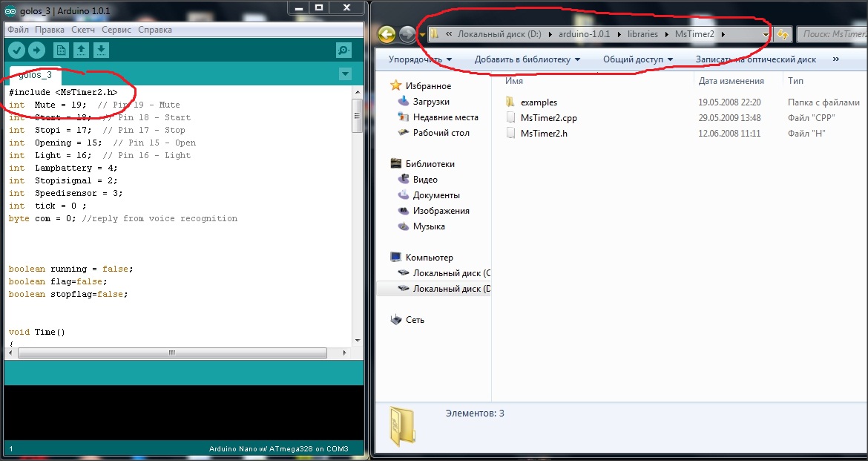868x461 pixels.
Task: Expand the Общий доступ dropdown
Action: pyautogui.click(x=637, y=59)
